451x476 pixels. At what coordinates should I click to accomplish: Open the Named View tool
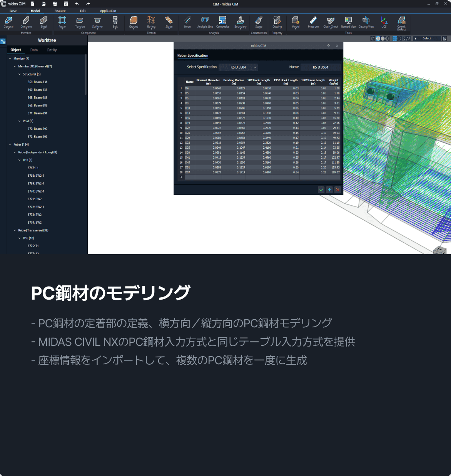tap(349, 22)
